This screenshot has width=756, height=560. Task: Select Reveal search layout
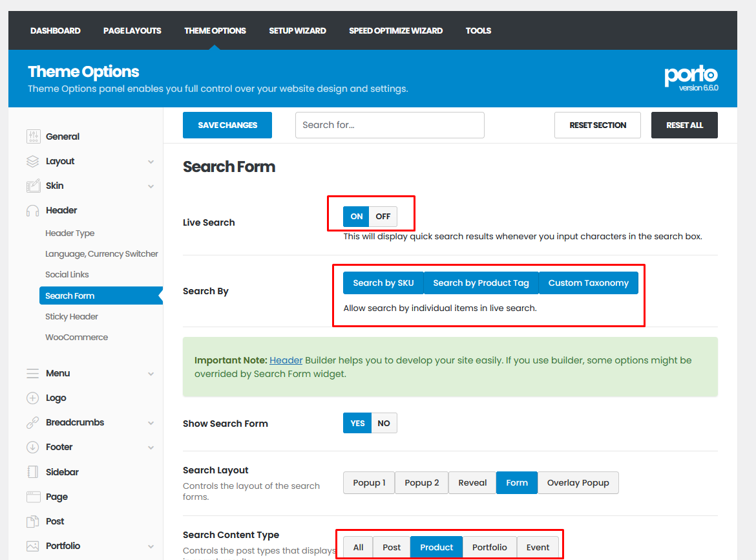coord(472,483)
